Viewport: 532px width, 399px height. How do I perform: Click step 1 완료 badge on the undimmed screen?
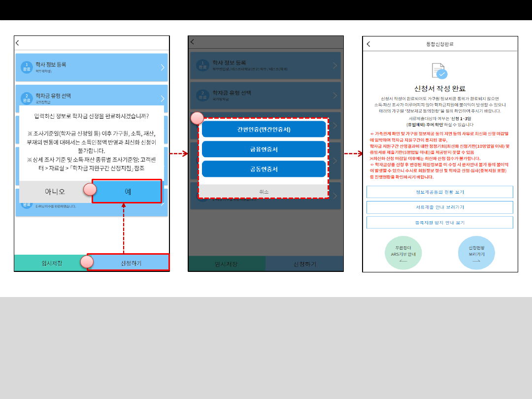[27, 67]
